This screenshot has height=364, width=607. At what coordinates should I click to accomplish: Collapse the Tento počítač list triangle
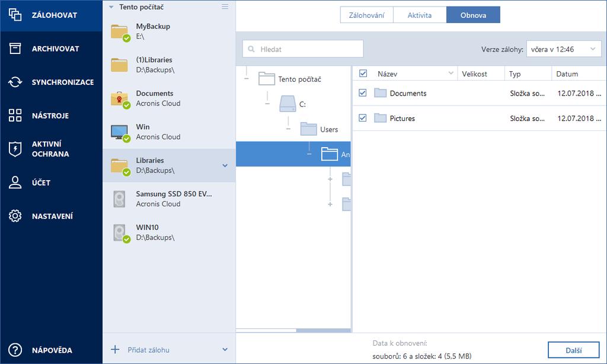pyautogui.click(x=111, y=7)
